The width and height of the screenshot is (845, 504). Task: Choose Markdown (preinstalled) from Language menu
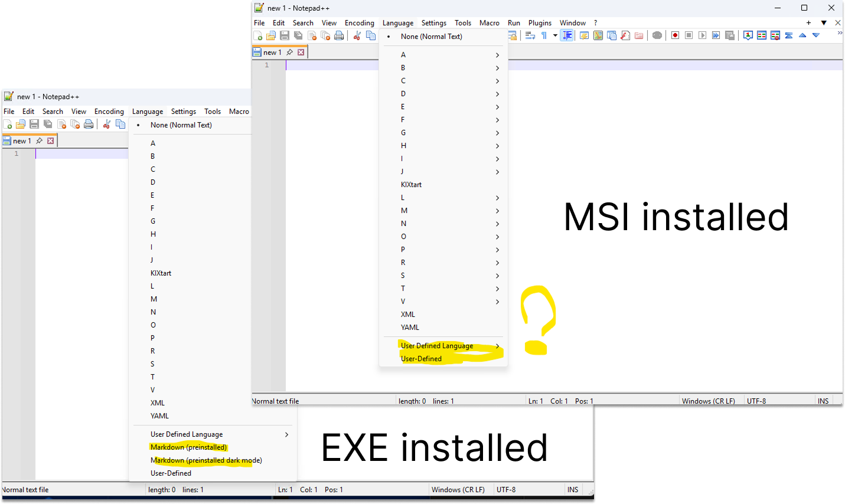[188, 447]
